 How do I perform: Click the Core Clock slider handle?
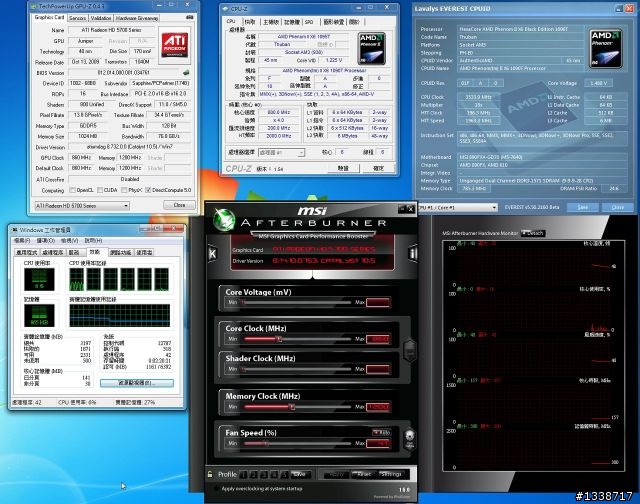pyautogui.click(x=279, y=339)
